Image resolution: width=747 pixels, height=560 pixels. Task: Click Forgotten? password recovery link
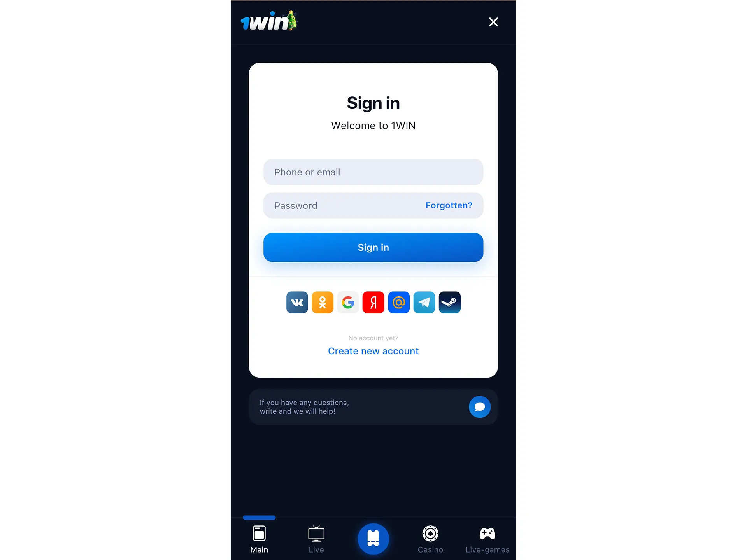coord(448,205)
